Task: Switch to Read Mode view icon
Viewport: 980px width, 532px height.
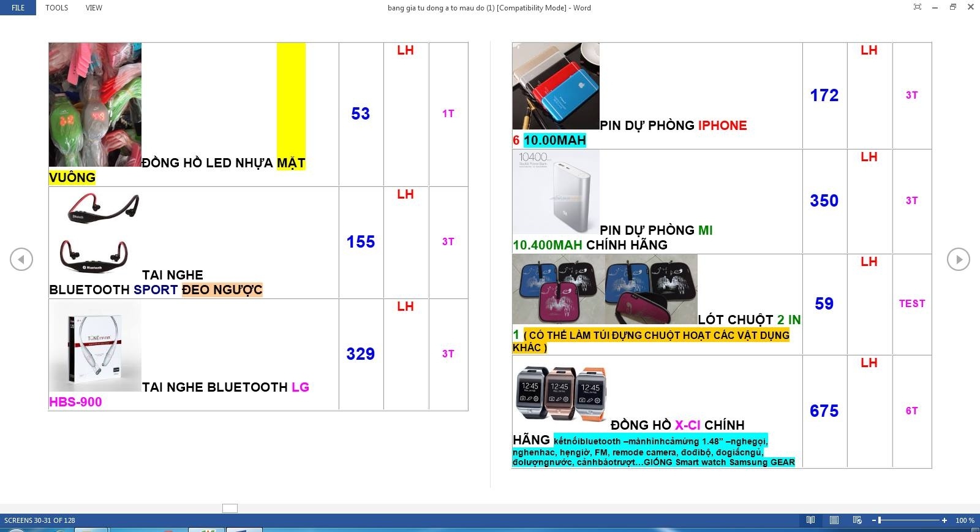Action: tap(810, 520)
